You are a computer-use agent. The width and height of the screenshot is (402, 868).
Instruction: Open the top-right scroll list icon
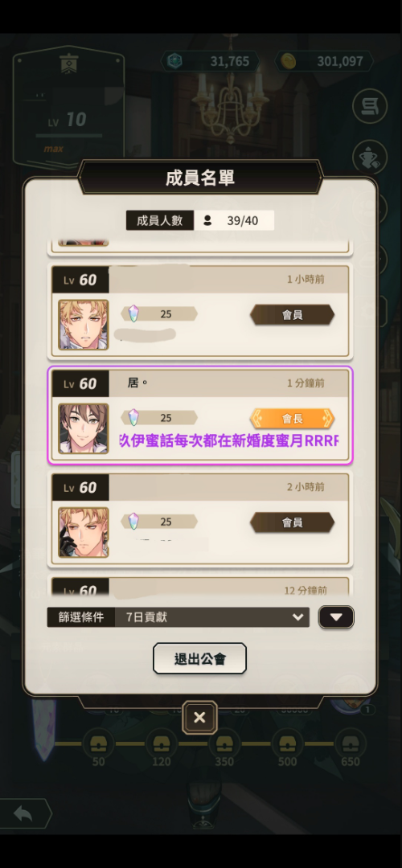(370, 106)
